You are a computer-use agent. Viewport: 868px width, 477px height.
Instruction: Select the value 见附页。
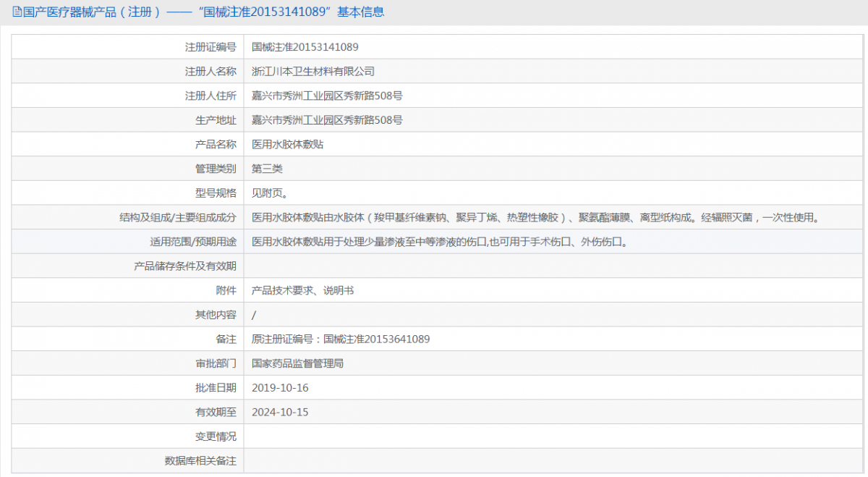coord(270,193)
